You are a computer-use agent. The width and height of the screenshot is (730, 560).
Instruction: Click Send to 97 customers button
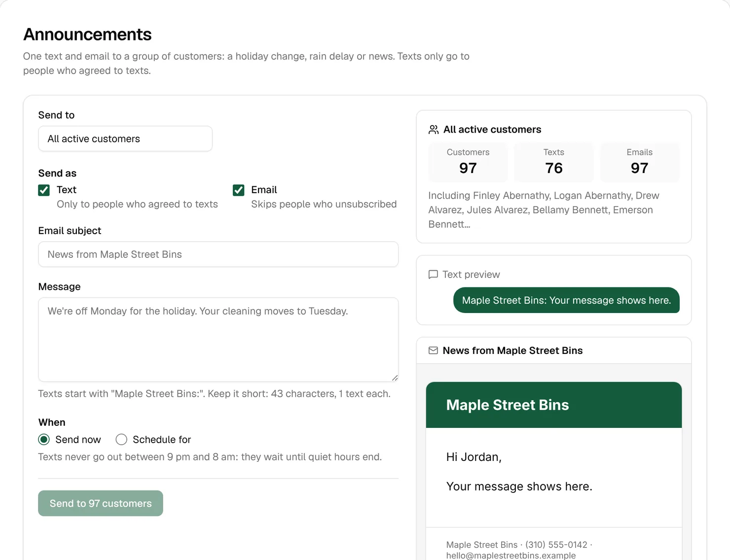[101, 503]
